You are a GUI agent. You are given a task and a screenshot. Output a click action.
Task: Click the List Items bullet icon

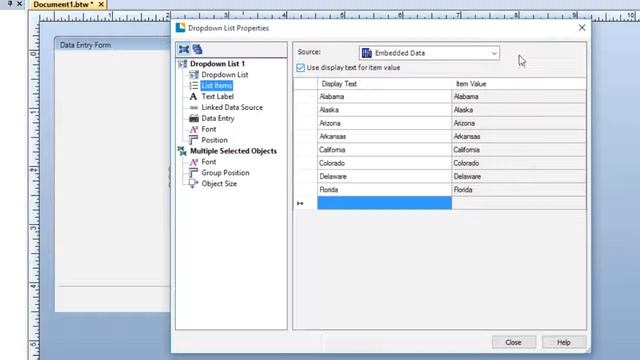(193, 85)
